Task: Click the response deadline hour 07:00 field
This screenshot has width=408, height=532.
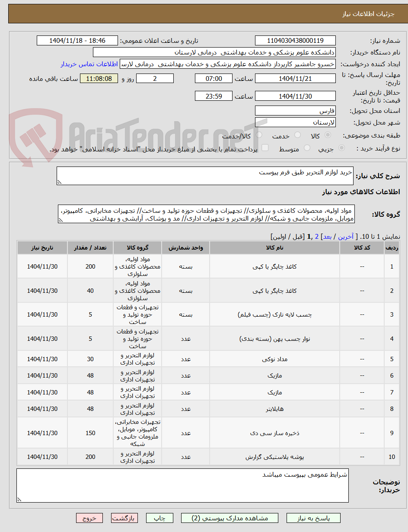Action: [214, 78]
